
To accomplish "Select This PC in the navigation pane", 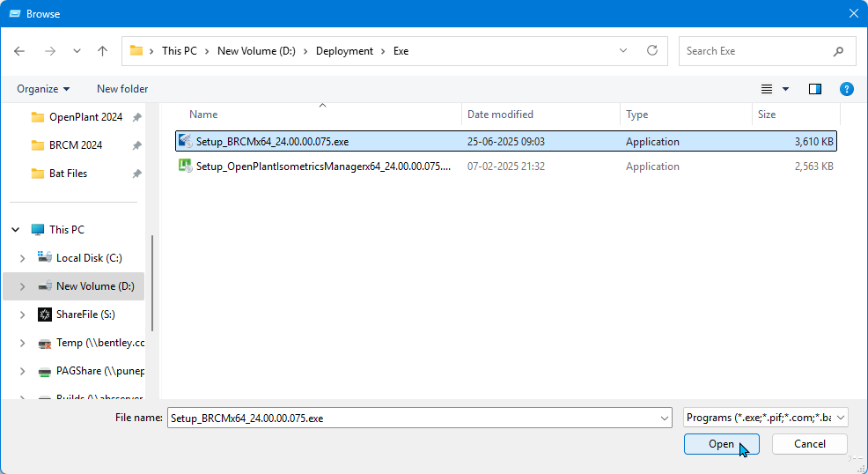I will [66, 229].
